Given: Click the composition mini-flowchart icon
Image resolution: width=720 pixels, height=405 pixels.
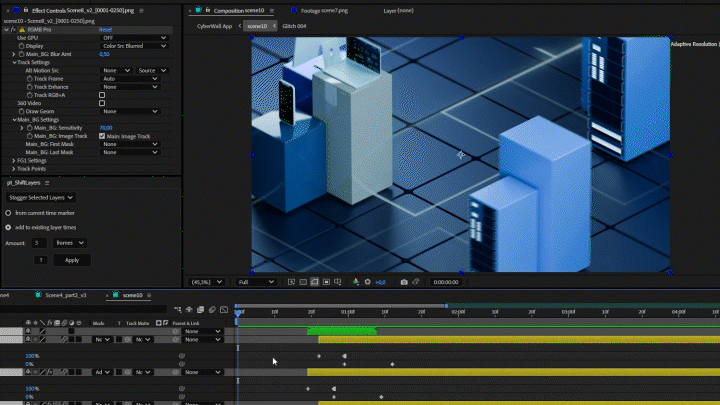Looking at the screenshot, I should [x=176, y=310].
